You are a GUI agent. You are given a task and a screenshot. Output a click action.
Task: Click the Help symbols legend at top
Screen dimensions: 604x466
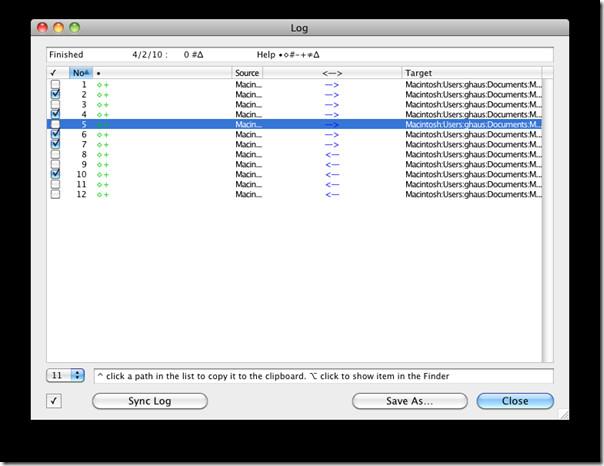293,55
